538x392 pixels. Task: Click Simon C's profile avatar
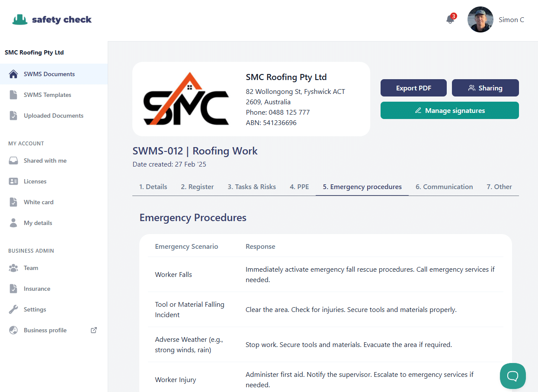pyautogui.click(x=480, y=19)
